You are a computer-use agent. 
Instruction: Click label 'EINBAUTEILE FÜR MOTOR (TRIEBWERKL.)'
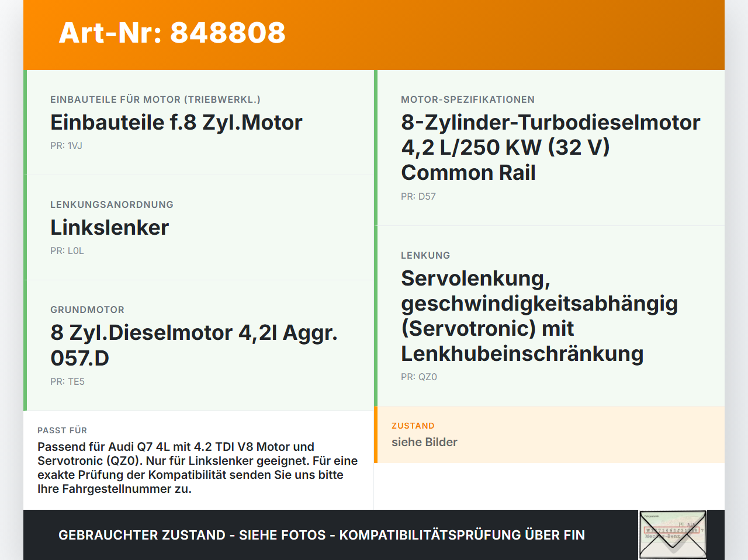pyautogui.click(x=155, y=99)
